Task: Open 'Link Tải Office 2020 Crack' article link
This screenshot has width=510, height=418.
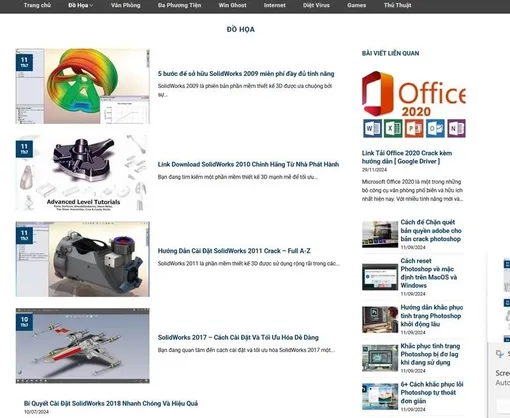Action: coord(407,157)
